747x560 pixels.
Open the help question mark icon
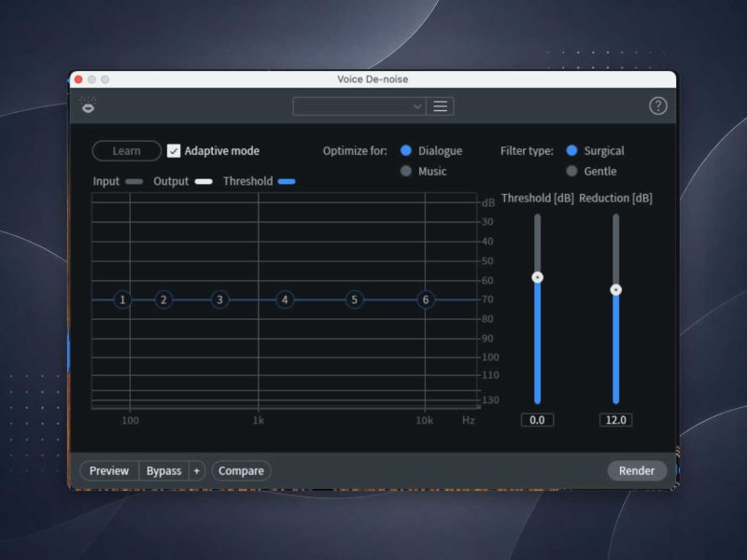tap(658, 105)
